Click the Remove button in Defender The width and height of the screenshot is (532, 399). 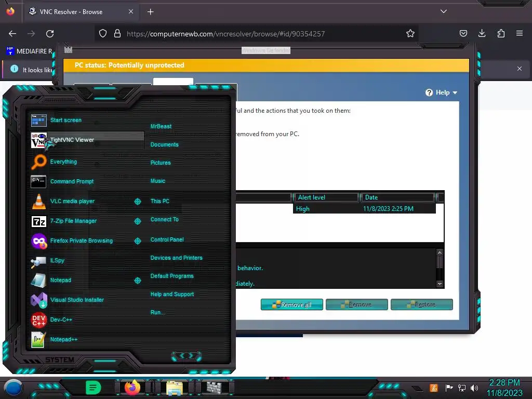tap(356, 304)
